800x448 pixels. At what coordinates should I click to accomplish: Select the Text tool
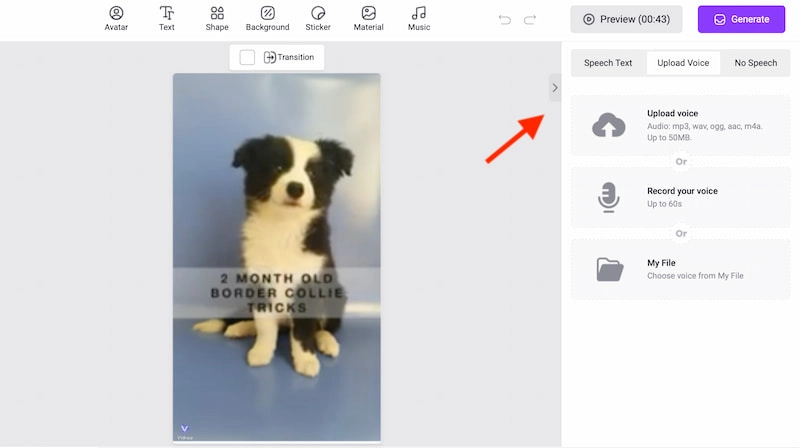click(167, 18)
